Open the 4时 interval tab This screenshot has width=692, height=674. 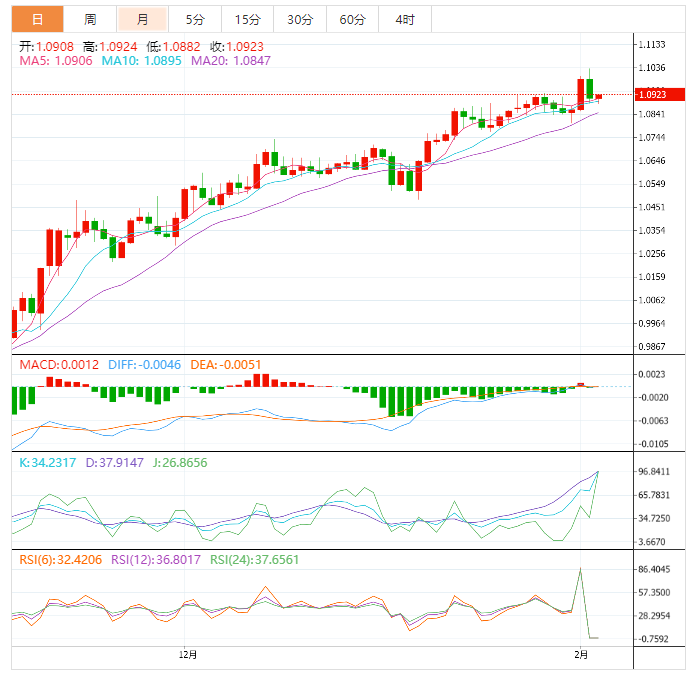pos(405,19)
